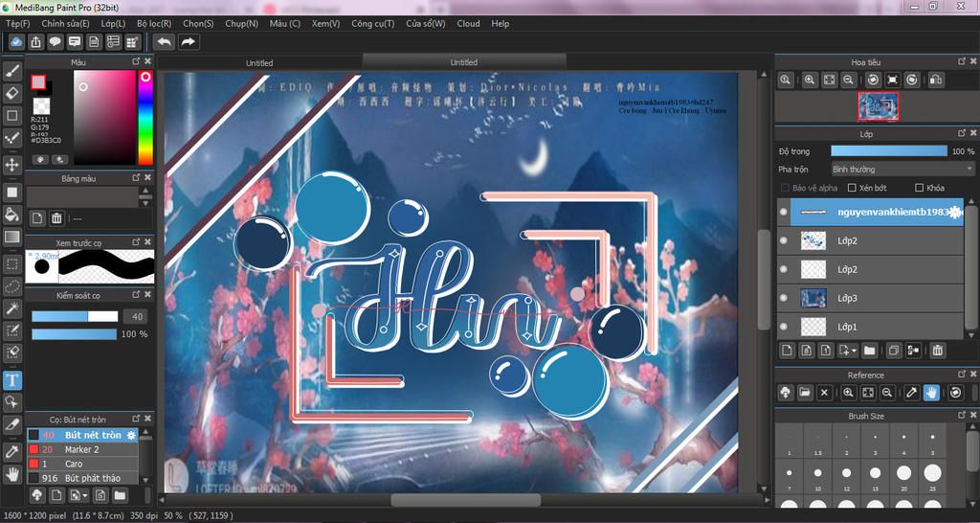Select the Bucket fill tool
This screenshot has width=980, height=523.
point(12,215)
